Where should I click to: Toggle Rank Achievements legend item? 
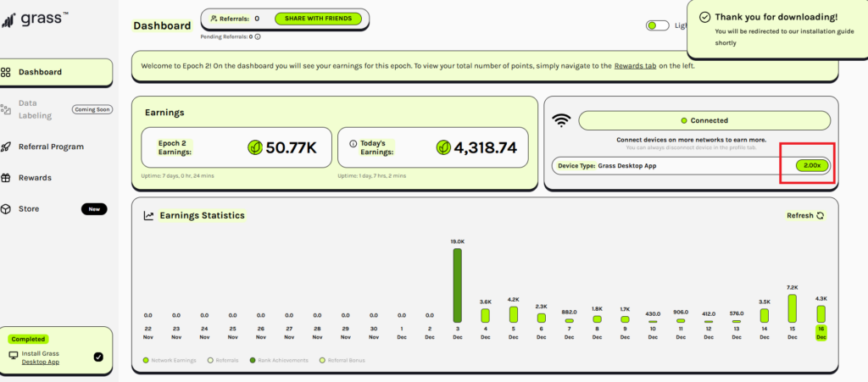pyautogui.click(x=278, y=361)
